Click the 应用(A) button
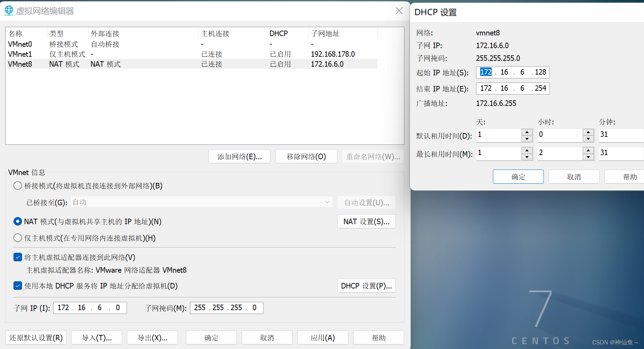This screenshot has height=349, width=644. (323, 338)
